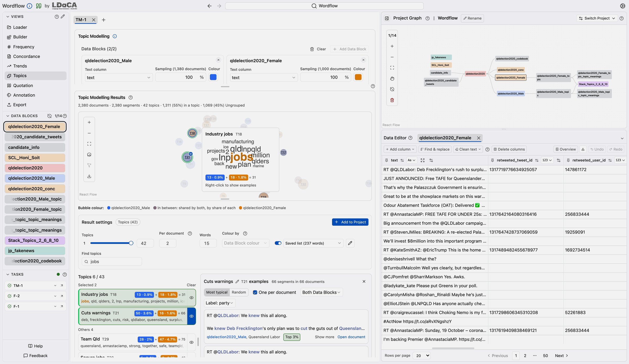629x364 pixels.
Task: Open the Concordance view
Action: 35,57
